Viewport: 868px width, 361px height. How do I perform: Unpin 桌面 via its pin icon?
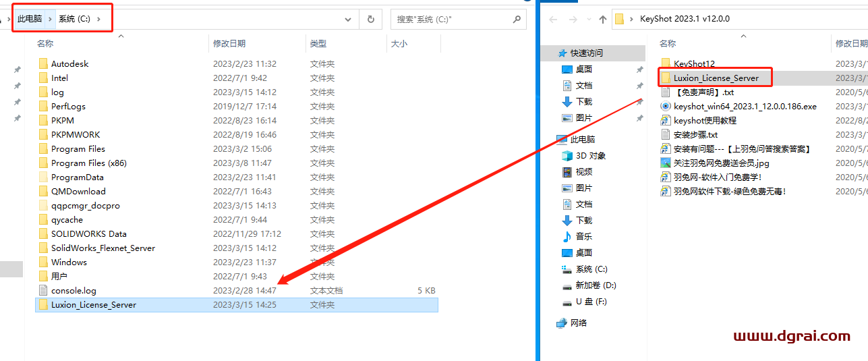coord(639,70)
